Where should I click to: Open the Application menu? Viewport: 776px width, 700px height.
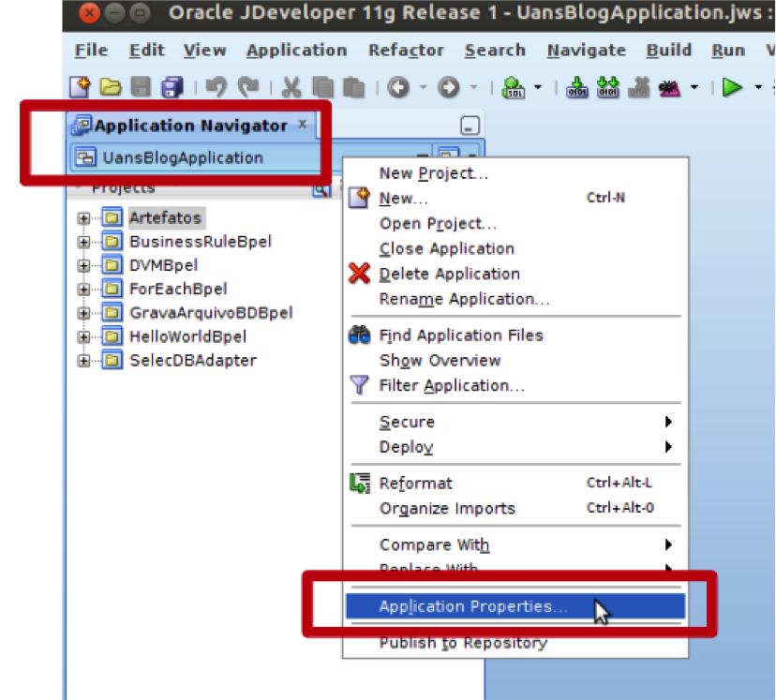point(296,50)
